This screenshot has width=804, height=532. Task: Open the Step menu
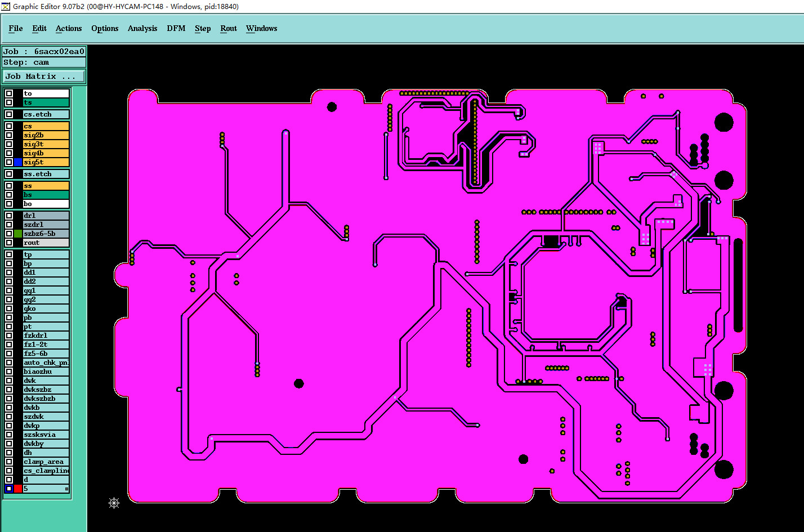coord(203,28)
